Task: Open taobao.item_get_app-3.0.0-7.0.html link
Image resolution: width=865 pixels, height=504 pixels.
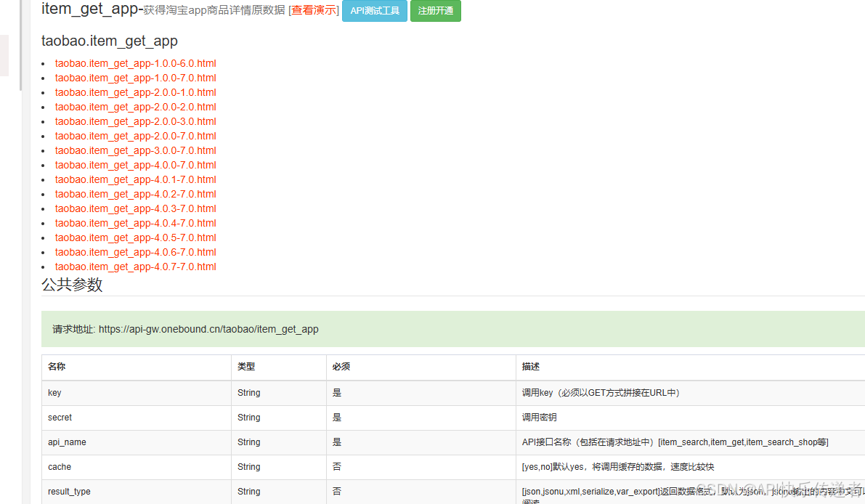Action: (x=135, y=150)
